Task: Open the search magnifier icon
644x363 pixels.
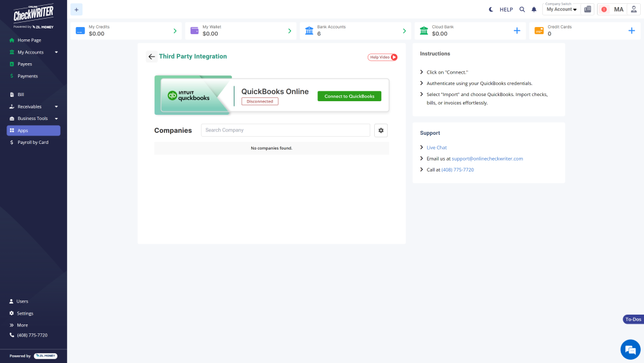Action: point(522,10)
